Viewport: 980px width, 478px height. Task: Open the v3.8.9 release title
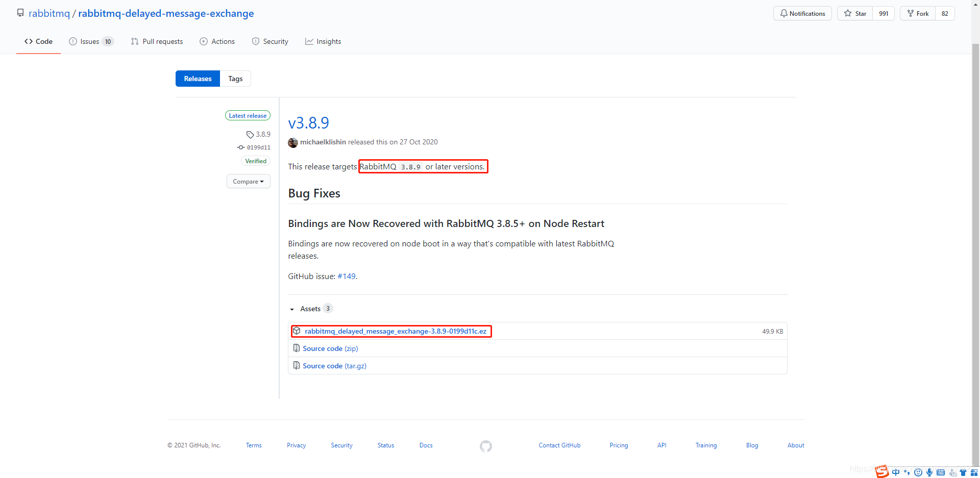click(308, 123)
